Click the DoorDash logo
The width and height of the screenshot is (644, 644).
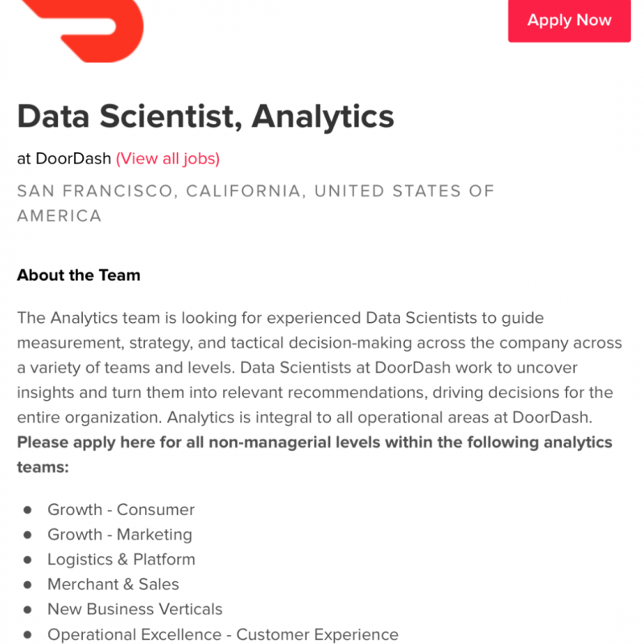point(80,28)
